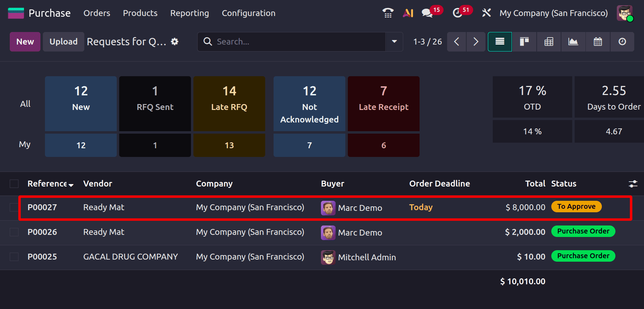Click the 1-3 / 26 pager counter
Image resolution: width=644 pixels, height=309 pixels.
428,42
